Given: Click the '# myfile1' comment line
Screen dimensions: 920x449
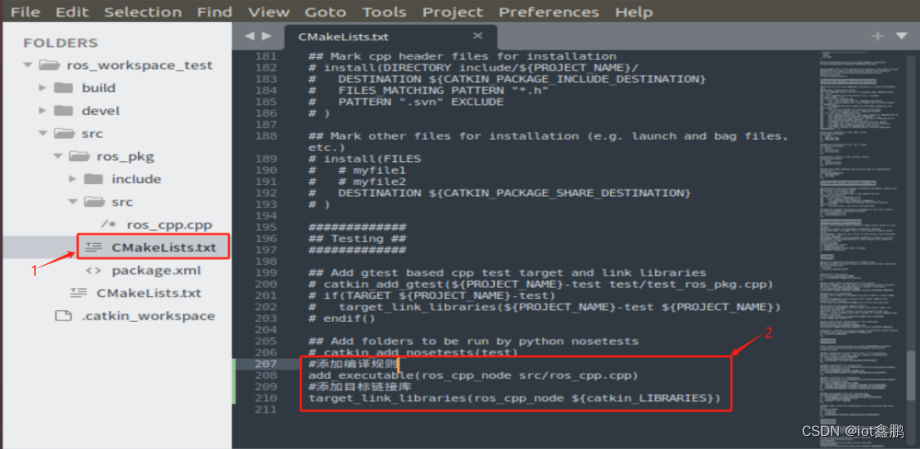Looking at the screenshot, I should click(357, 170).
